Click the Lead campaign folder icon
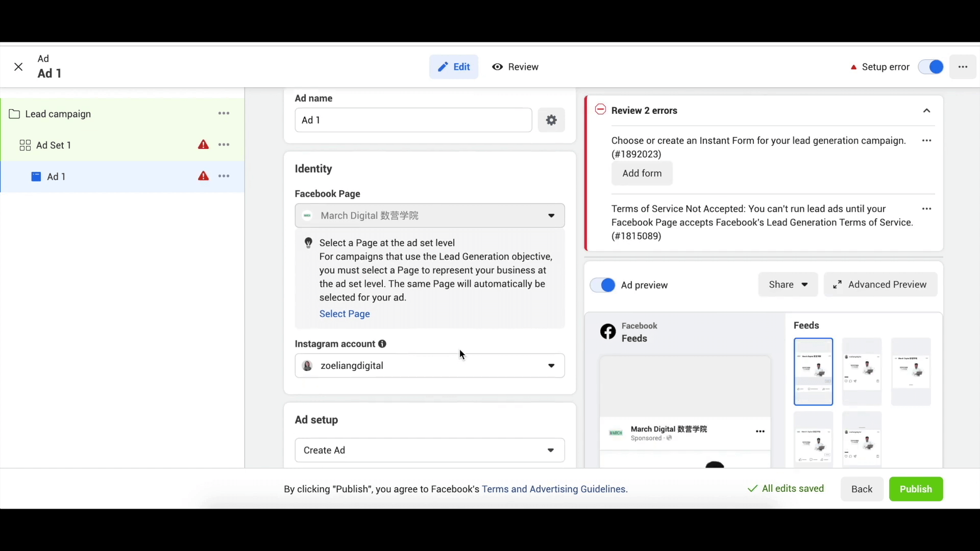Image resolution: width=980 pixels, height=551 pixels. tap(14, 114)
